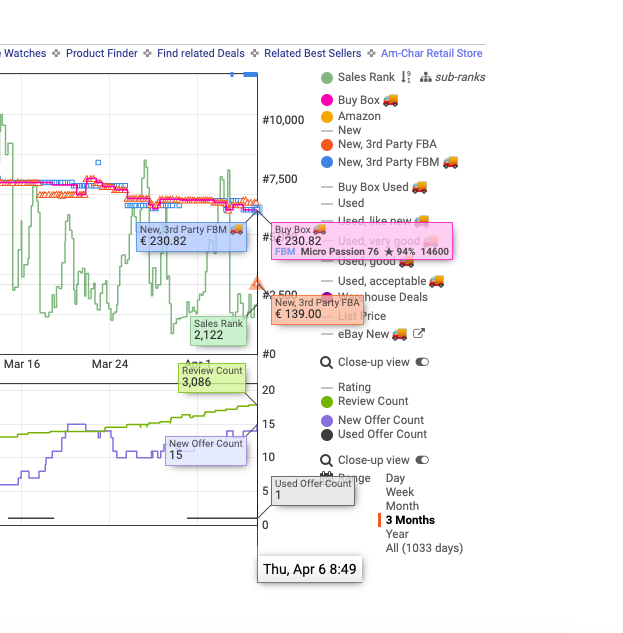Screen dimensions: 623x633
Task: Open the Watches link
Action: (x=24, y=53)
